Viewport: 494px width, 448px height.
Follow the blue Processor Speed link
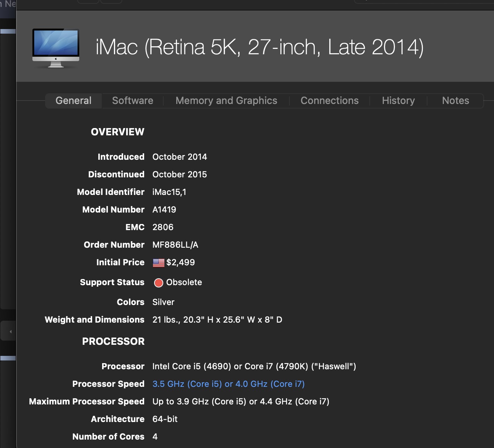pos(228,384)
